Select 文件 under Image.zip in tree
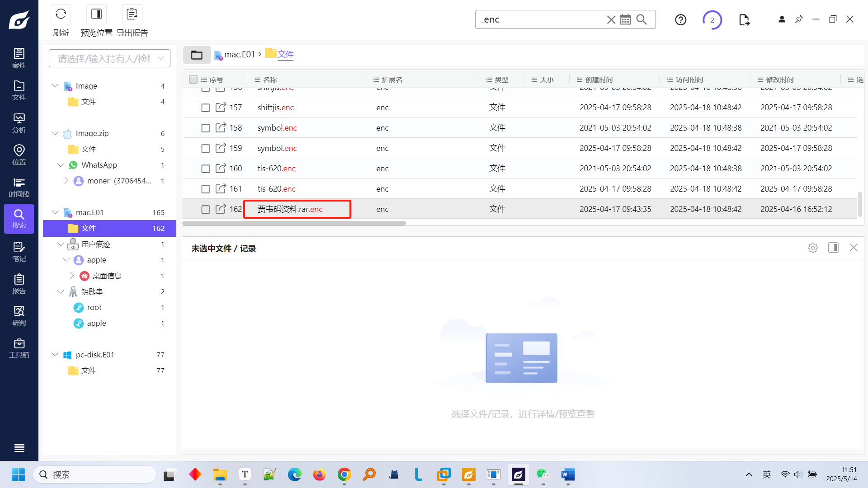The height and width of the screenshot is (488, 868). [89, 149]
